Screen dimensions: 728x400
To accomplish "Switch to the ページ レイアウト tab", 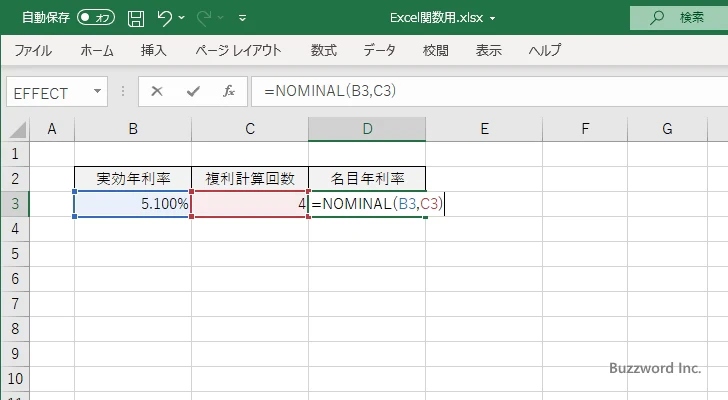I will click(238, 50).
